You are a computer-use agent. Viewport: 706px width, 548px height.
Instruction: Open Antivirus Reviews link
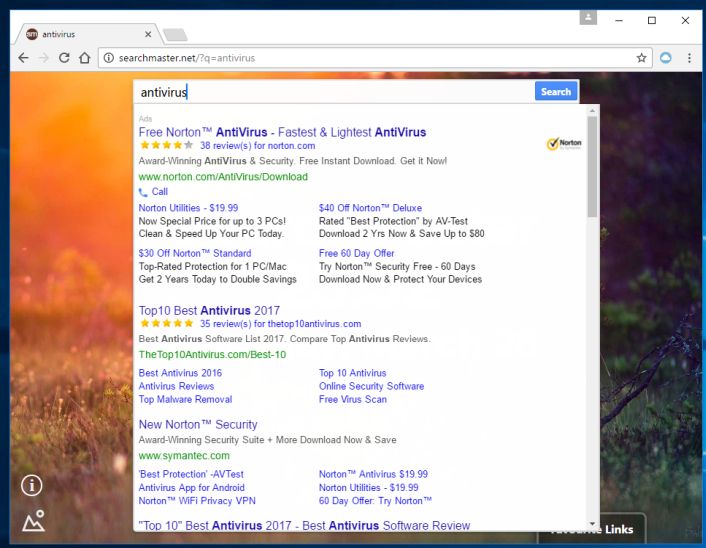click(176, 386)
